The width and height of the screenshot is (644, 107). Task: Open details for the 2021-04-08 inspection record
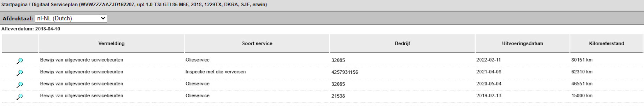pos(20,73)
